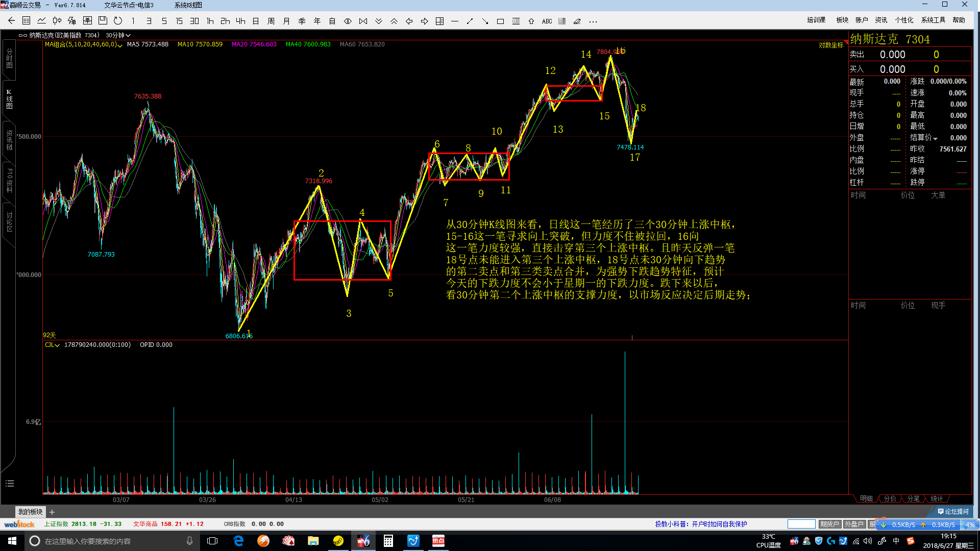Click the refresh icon in toolbar

[x=118, y=21]
